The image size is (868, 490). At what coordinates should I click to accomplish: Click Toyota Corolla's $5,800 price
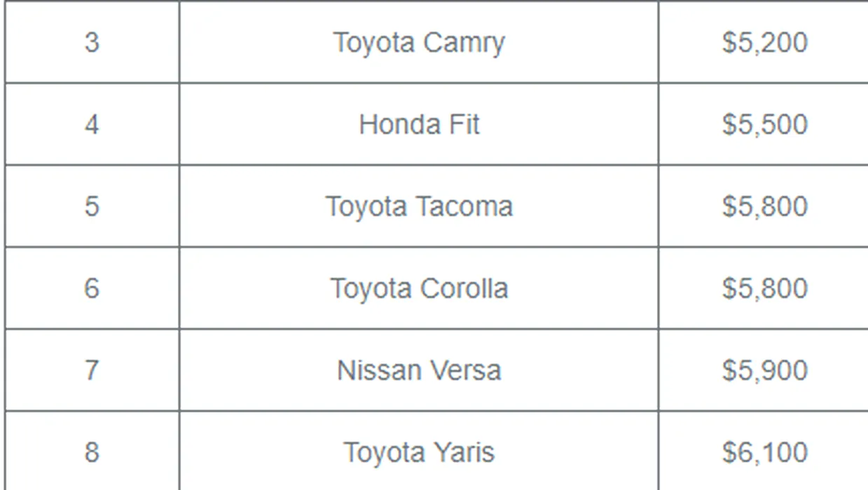[x=764, y=288]
